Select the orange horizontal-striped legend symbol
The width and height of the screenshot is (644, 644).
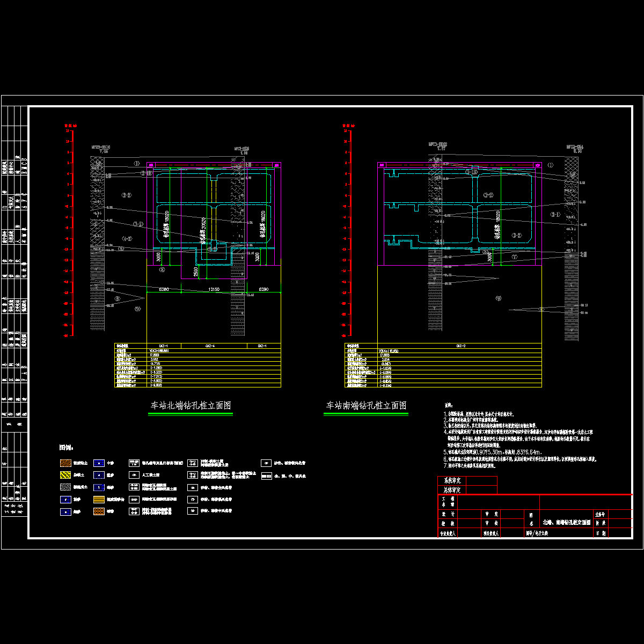coord(99,499)
